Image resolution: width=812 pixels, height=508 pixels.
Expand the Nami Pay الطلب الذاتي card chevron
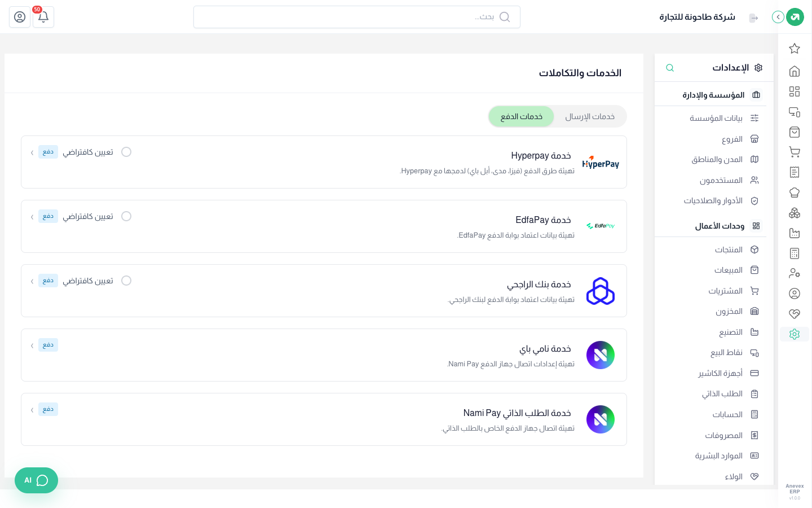coord(32,410)
